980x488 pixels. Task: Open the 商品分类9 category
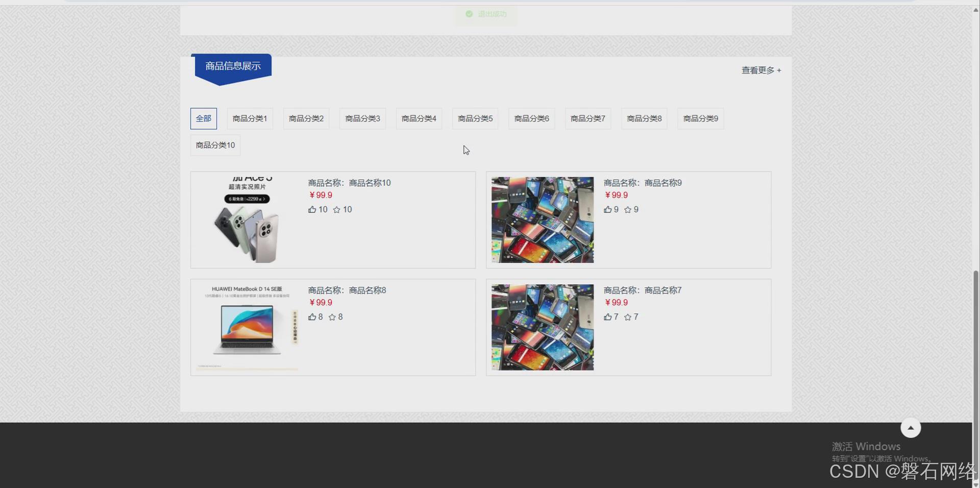point(700,118)
